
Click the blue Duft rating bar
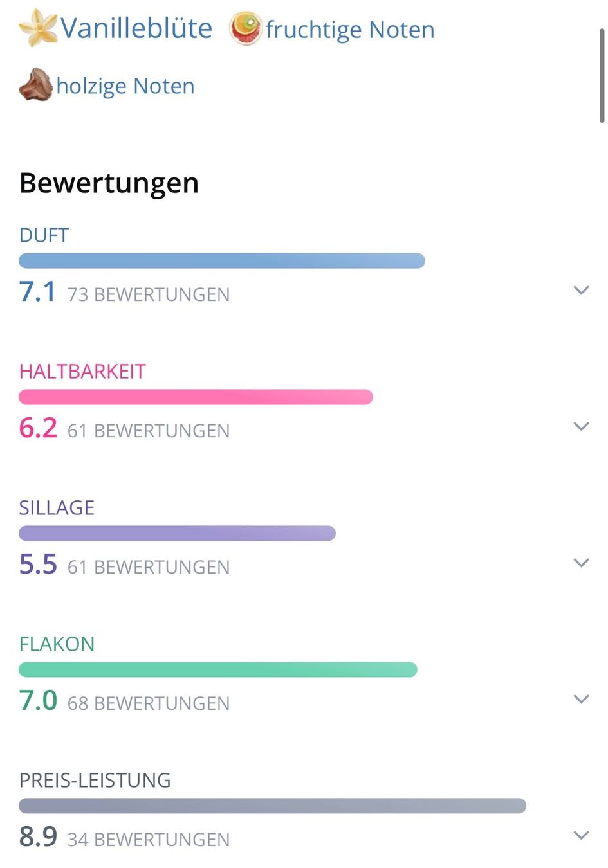[x=222, y=260]
